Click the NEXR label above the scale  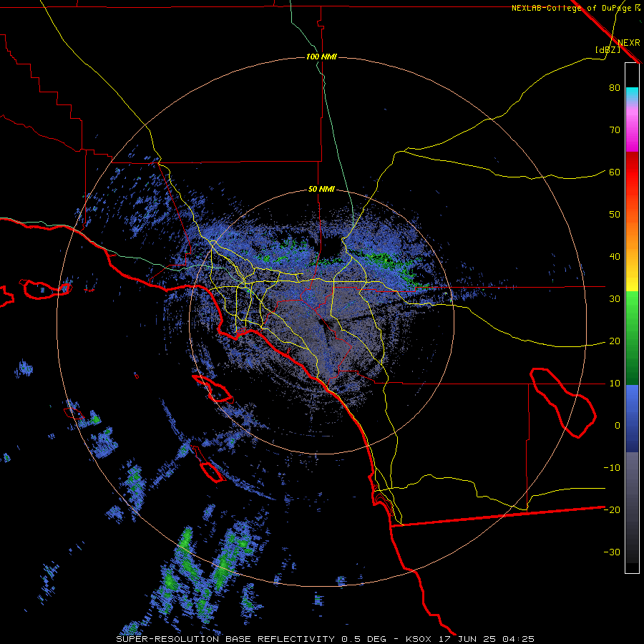(629, 43)
